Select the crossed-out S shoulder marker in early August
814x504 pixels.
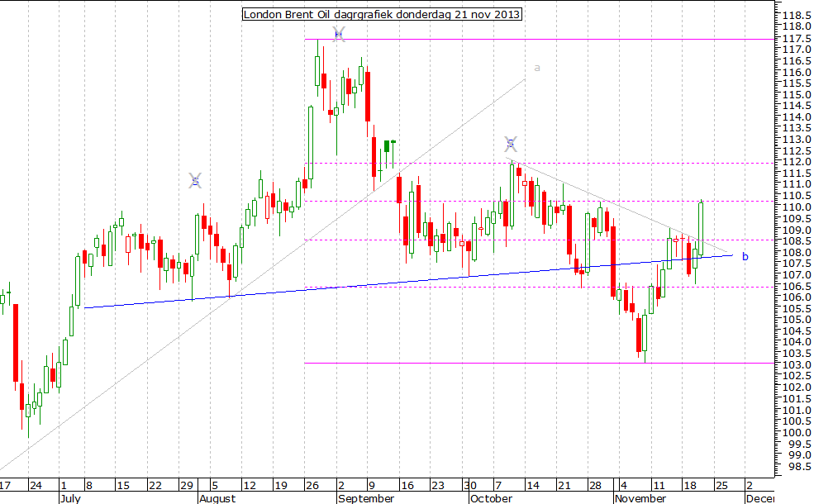(x=195, y=181)
